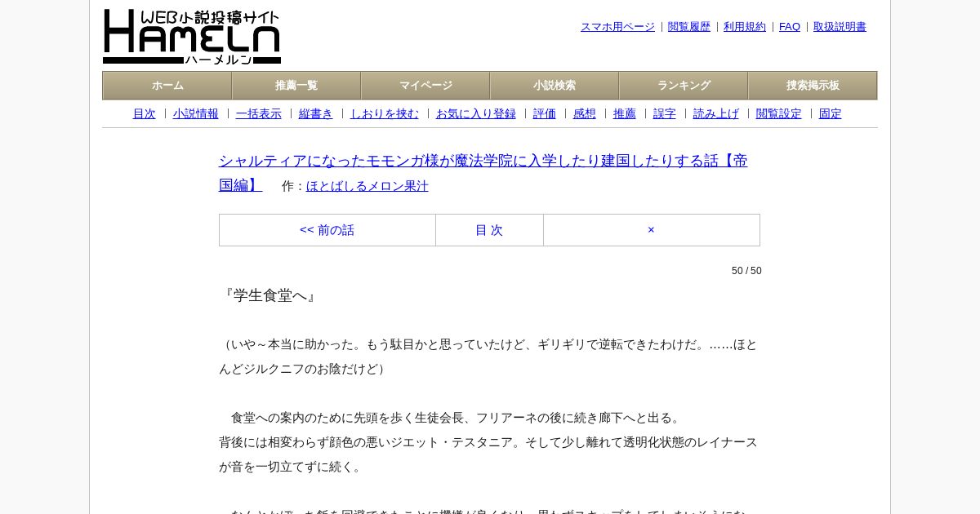Screen dimensions: 980x514
Task: Open the author link ほとばしるメロン果汁
Action: 367,186
